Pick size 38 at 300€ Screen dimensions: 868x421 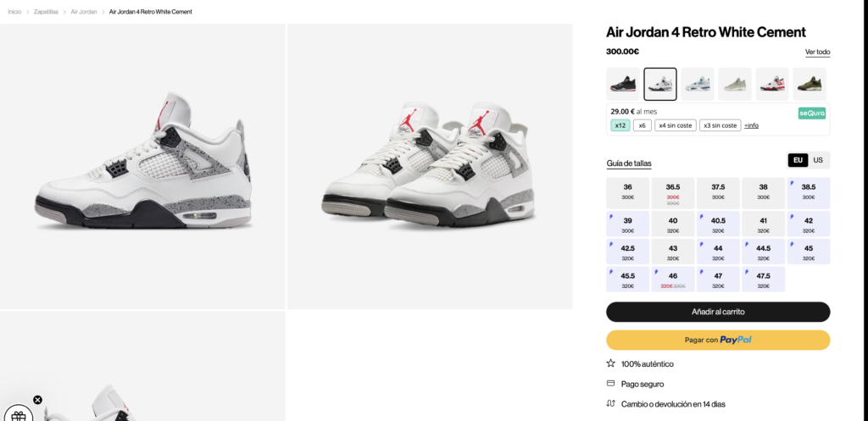point(763,191)
